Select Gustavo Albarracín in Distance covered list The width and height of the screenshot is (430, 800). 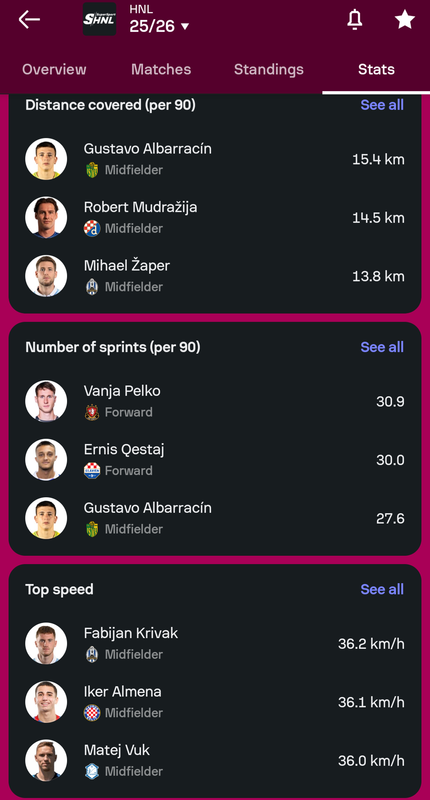point(215,159)
